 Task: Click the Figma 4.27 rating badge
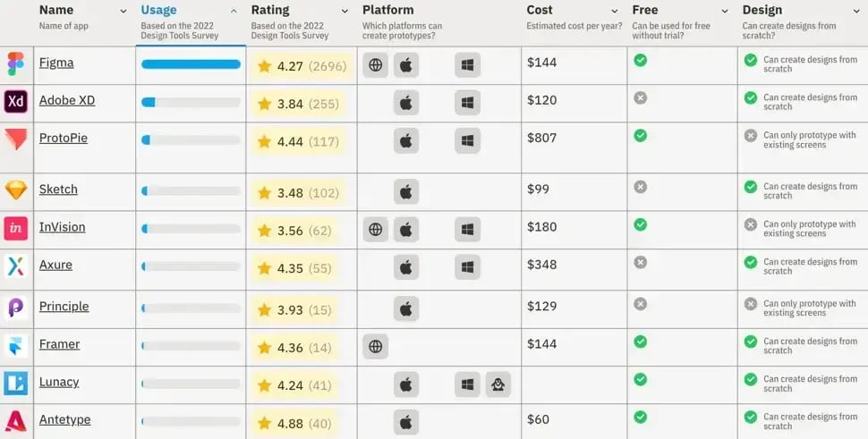[x=302, y=66]
